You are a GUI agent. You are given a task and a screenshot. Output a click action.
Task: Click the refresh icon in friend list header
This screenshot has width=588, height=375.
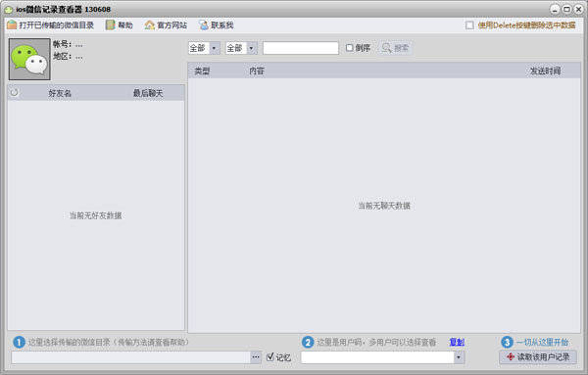(x=15, y=93)
